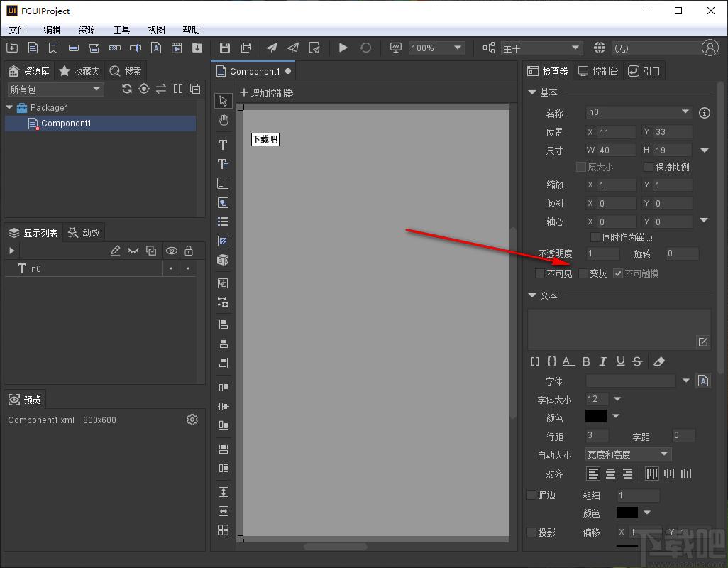Click the black stroke color swatch
Image resolution: width=728 pixels, height=568 pixels.
coord(627,513)
